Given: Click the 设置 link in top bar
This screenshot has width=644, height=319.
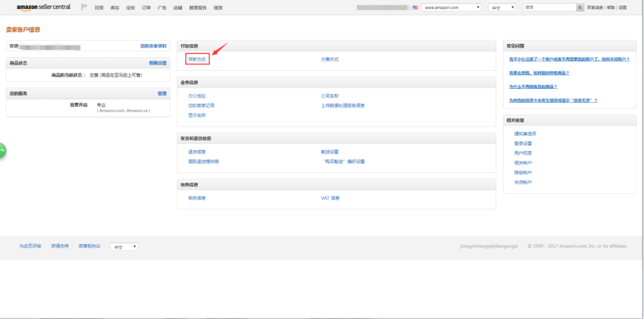Looking at the screenshot, I should (x=622, y=8).
